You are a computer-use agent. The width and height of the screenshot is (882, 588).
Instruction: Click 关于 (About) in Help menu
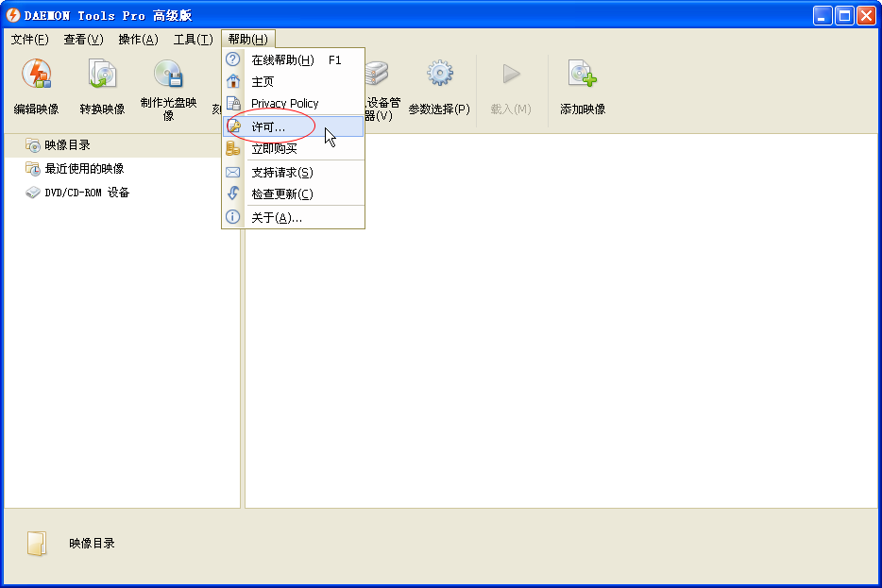coord(276,218)
